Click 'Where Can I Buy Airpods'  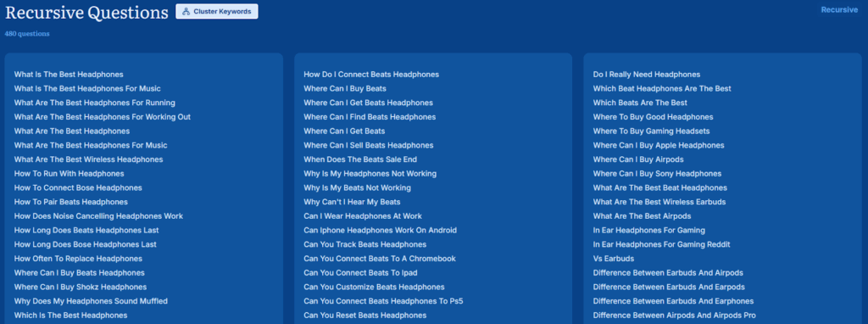coord(638,159)
